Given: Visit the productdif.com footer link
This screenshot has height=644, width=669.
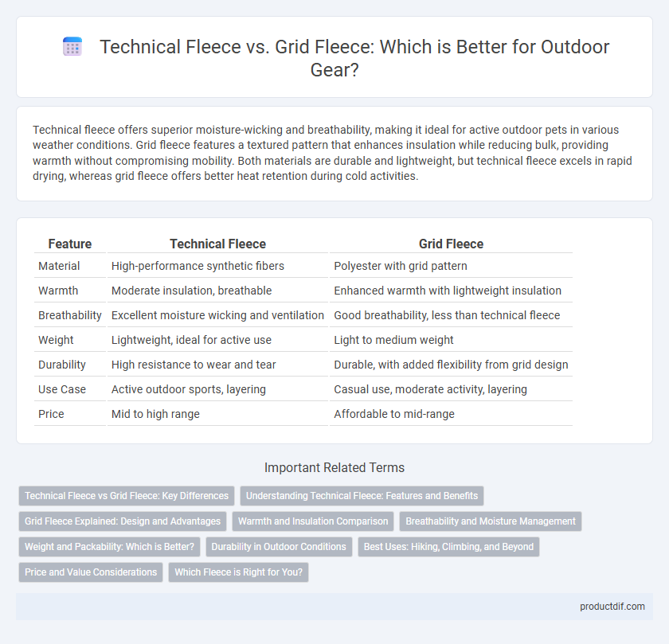Looking at the screenshot, I should pyautogui.click(x=612, y=607).
